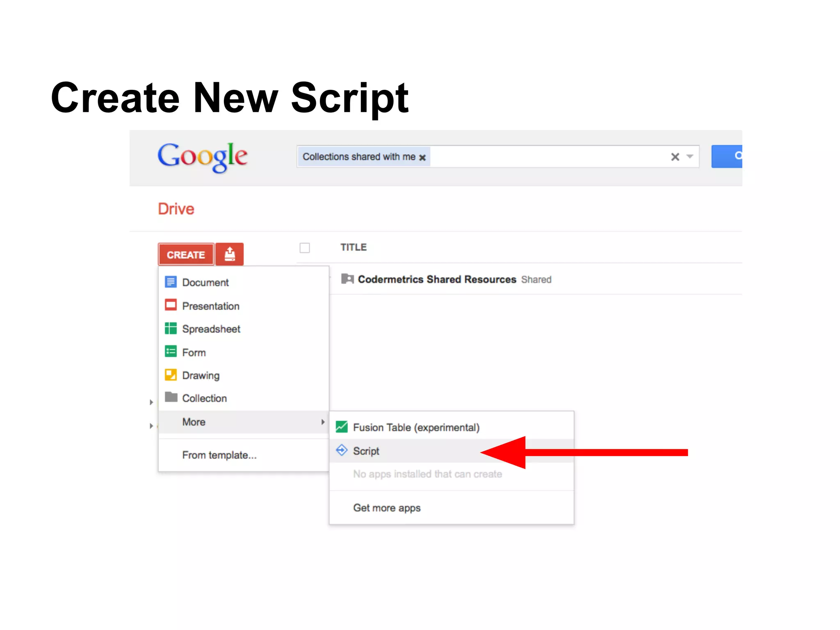The width and height of the screenshot is (840, 630).
Task: Choose 'From template...' in Create menu
Action: [244, 455]
